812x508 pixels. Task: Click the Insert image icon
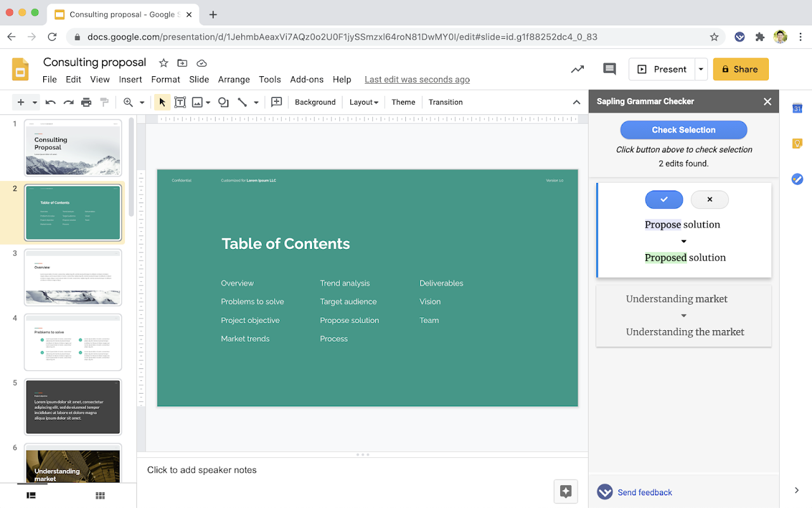point(197,102)
